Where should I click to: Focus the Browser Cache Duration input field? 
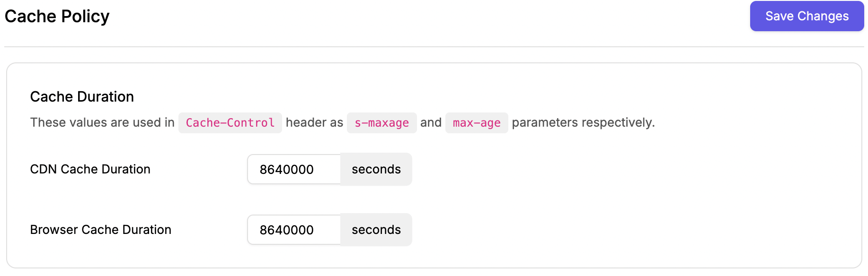coord(294,230)
